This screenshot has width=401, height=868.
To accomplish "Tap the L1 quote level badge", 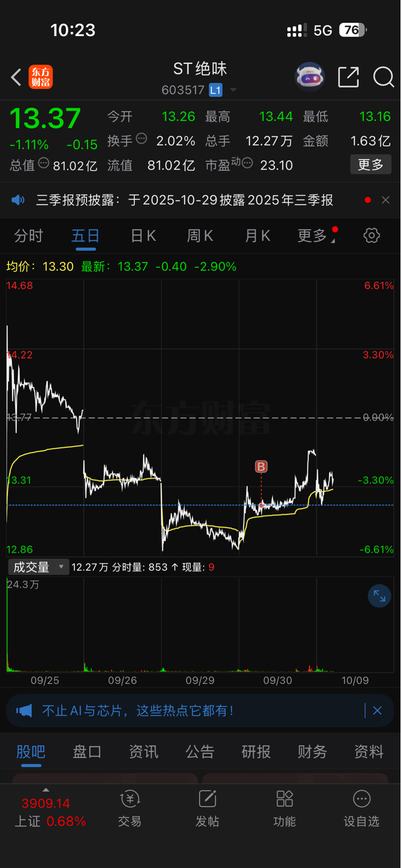I will (216, 90).
